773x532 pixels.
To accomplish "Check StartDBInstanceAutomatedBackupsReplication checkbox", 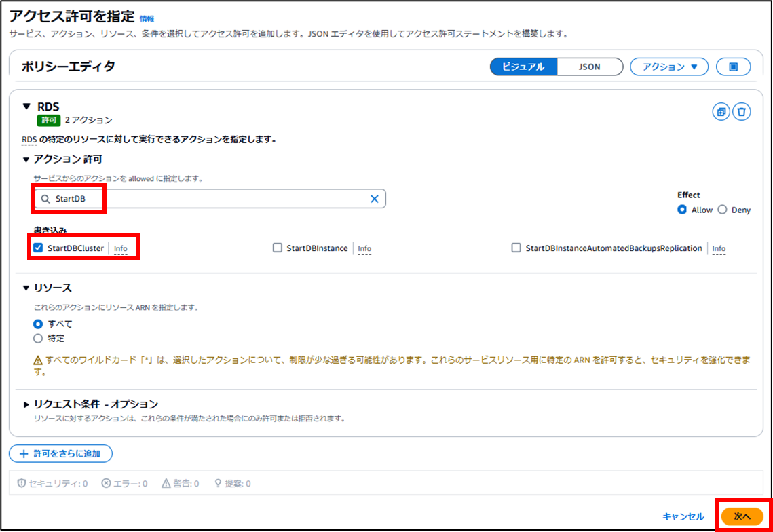I will [516, 248].
